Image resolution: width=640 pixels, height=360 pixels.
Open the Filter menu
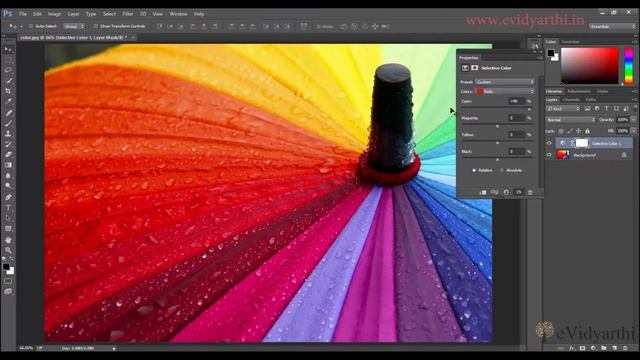[x=128, y=14]
